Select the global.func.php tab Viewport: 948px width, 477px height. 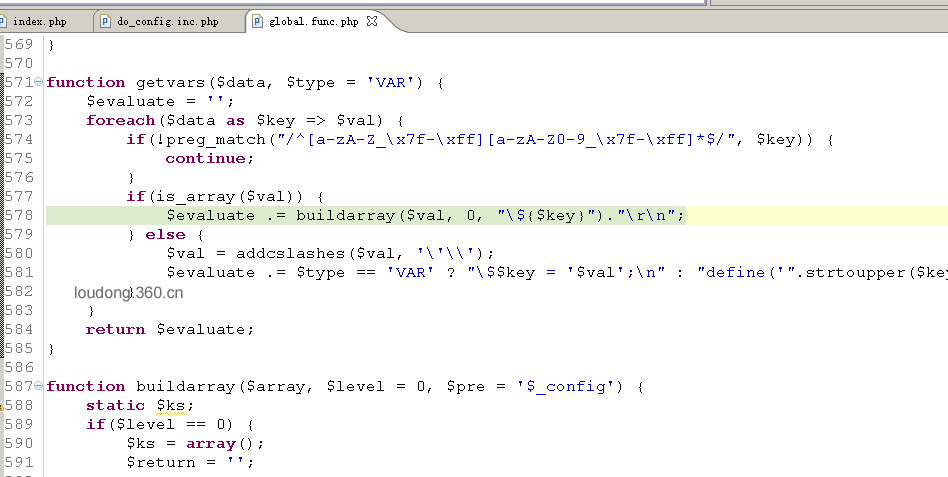(313, 21)
